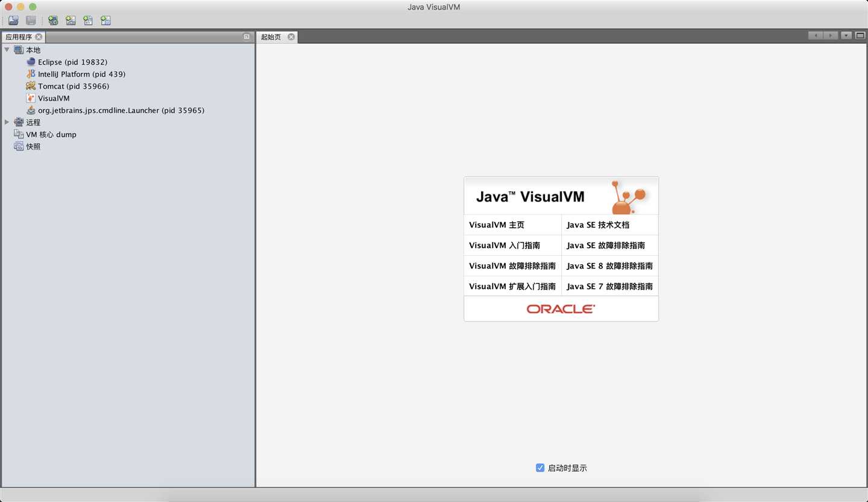This screenshot has height=502, width=868.
Task: Select the 远程 label in the tree
Action: [x=33, y=122]
